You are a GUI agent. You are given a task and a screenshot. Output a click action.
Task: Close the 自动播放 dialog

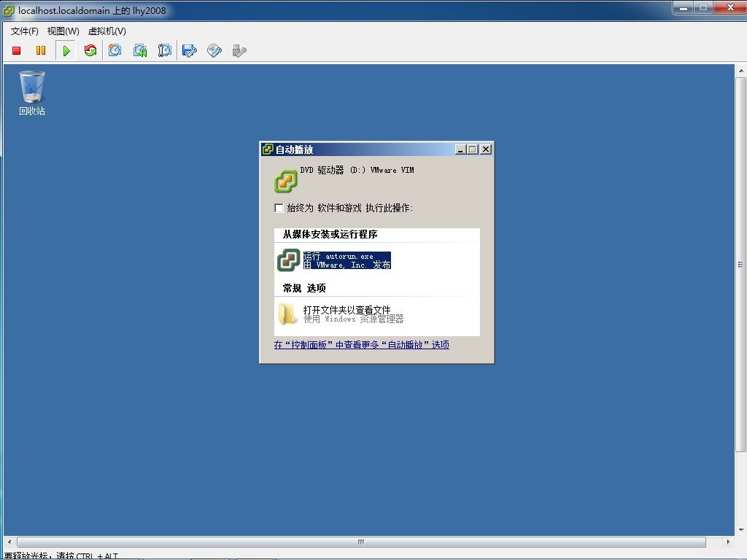pos(485,149)
